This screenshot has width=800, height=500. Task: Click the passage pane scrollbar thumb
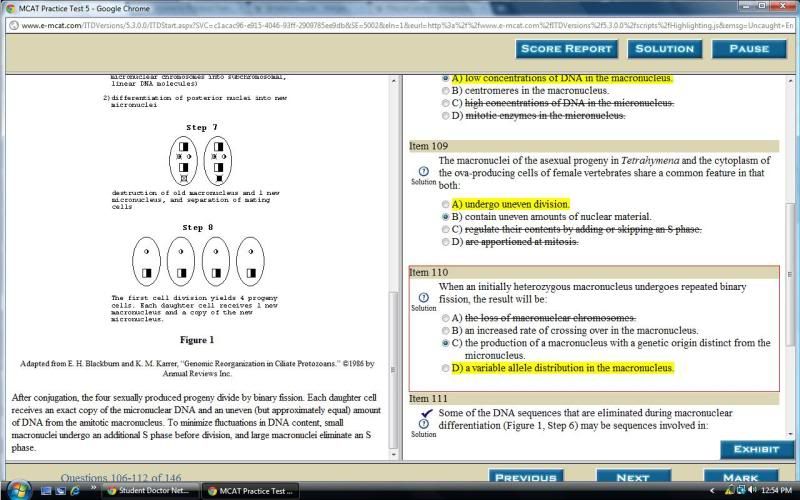[x=393, y=369]
